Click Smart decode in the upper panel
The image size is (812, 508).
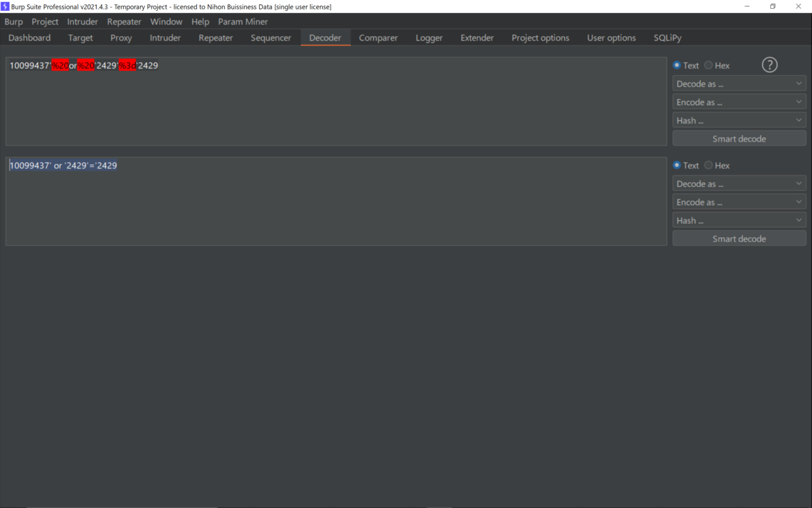(739, 139)
